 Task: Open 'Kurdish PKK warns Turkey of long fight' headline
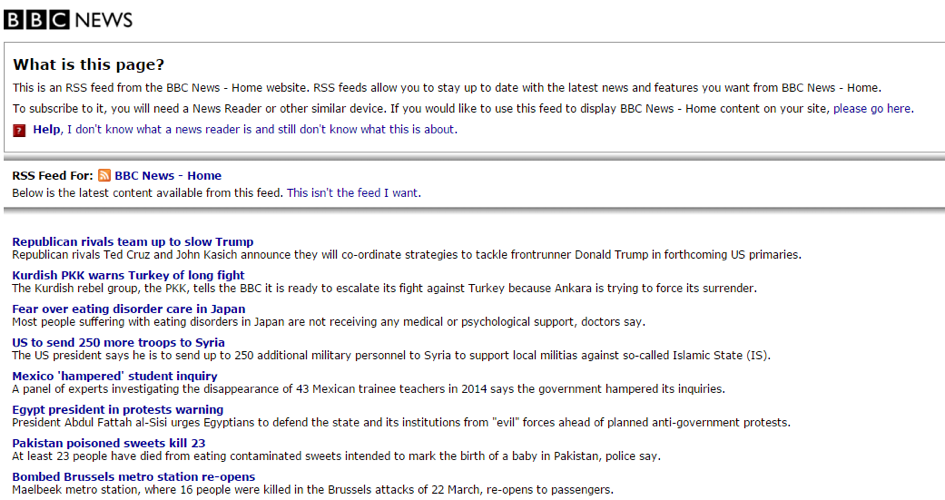(128, 275)
